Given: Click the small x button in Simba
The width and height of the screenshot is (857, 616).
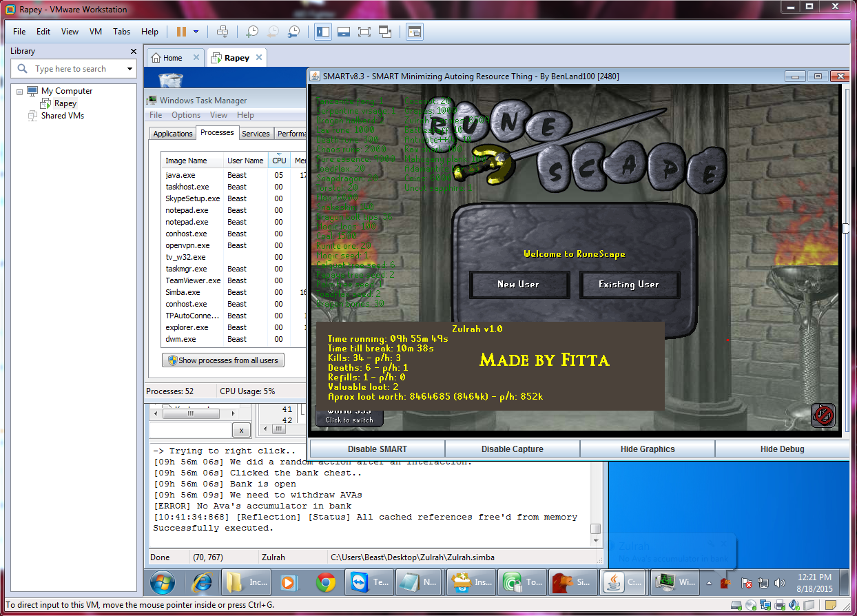Looking at the screenshot, I should coord(241,431).
